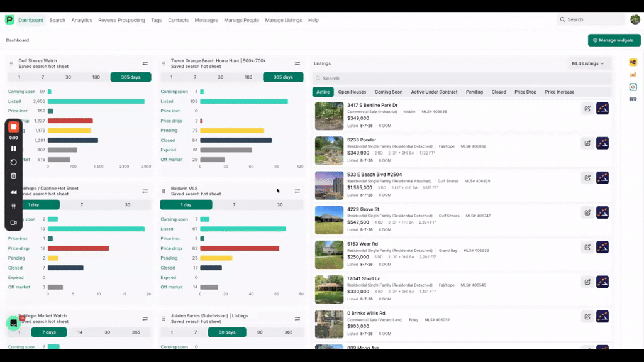The width and height of the screenshot is (644, 362).
Task: Delete recording using the trash icon
Action: [14, 176]
